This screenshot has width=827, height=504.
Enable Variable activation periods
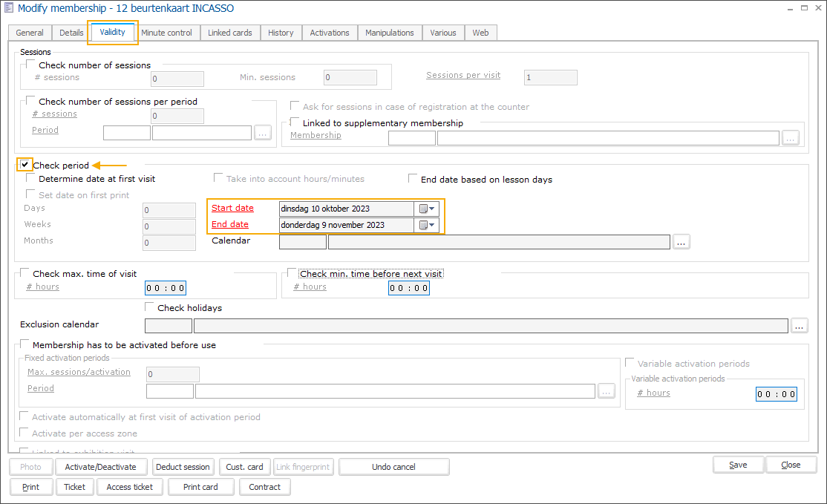coord(630,363)
